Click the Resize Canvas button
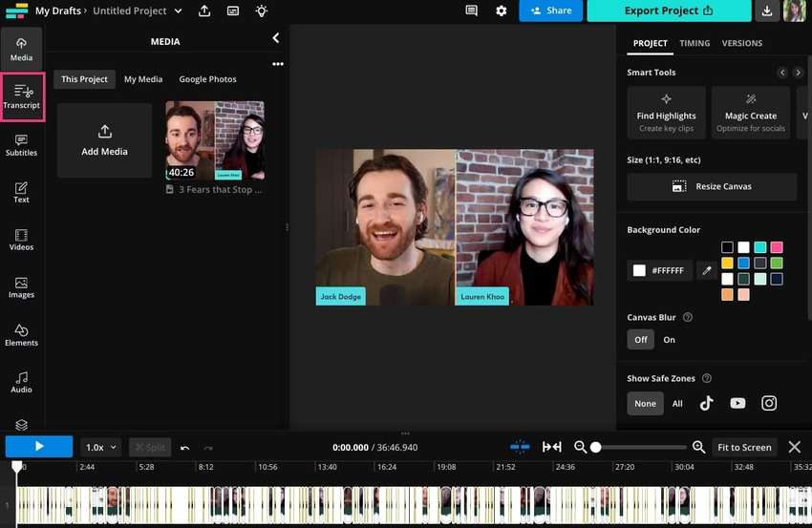Image resolution: width=812 pixels, height=528 pixels. tap(712, 186)
